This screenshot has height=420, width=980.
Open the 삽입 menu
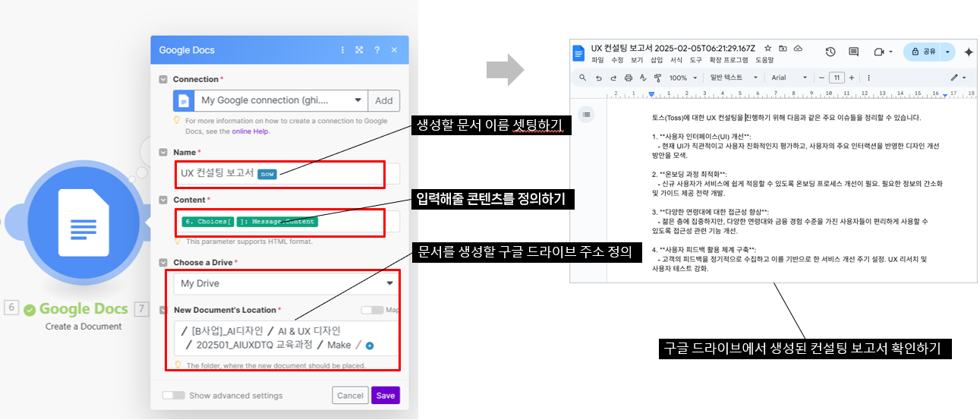657,60
